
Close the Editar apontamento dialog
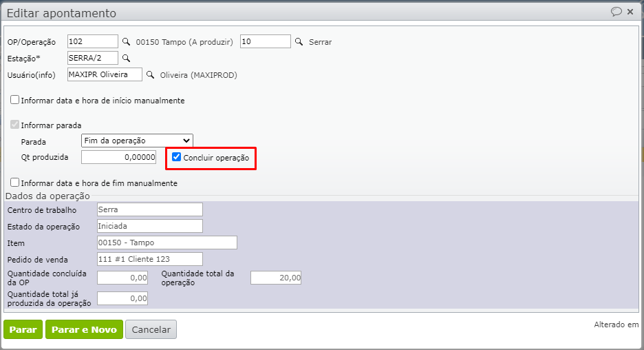click(631, 12)
